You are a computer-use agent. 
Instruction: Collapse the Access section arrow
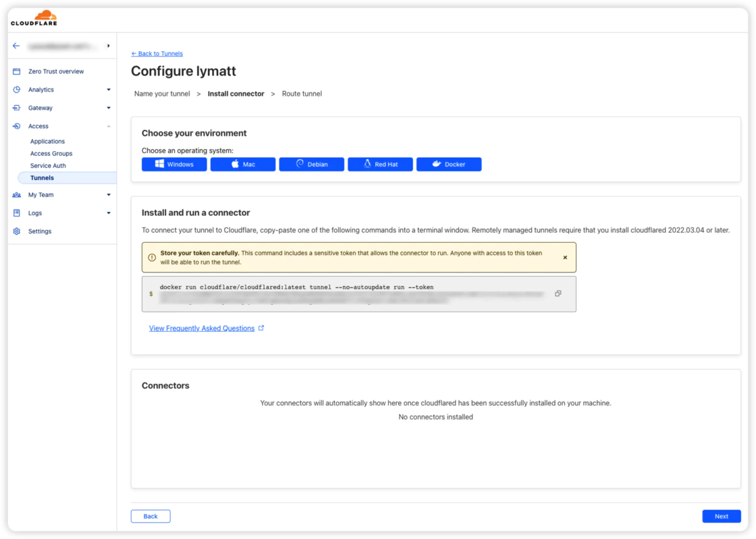point(109,126)
